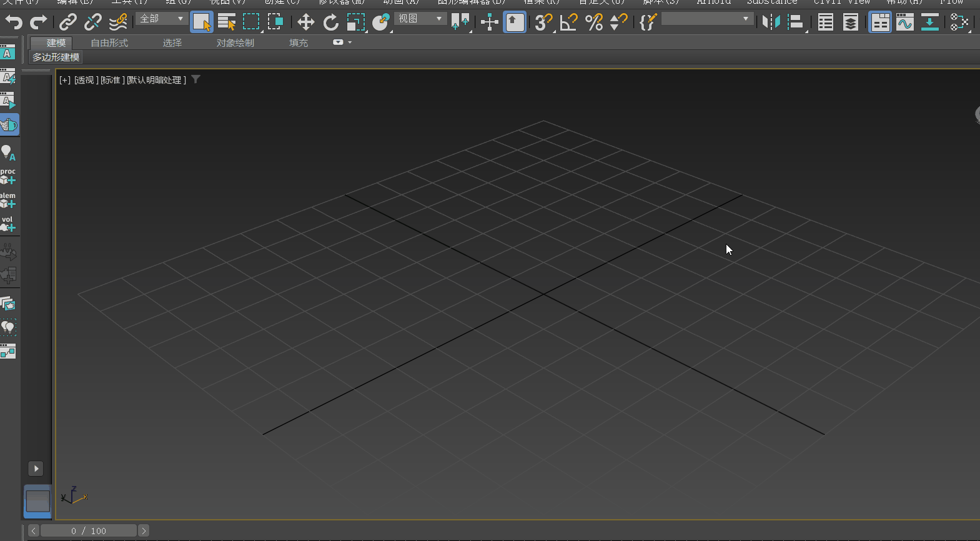Viewport: 980px width, 541px height.
Task: Click the lightning render A icon in sidebar
Action: click(x=8, y=77)
